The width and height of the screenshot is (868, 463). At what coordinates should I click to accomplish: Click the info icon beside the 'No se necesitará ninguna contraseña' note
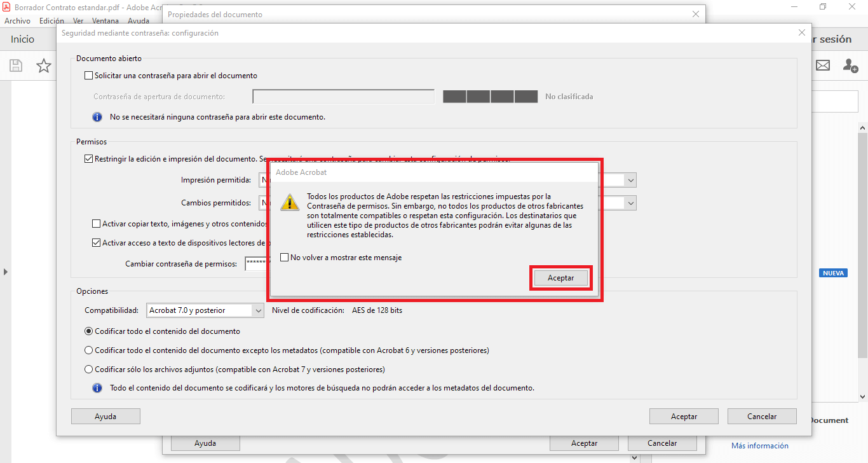[97, 117]
